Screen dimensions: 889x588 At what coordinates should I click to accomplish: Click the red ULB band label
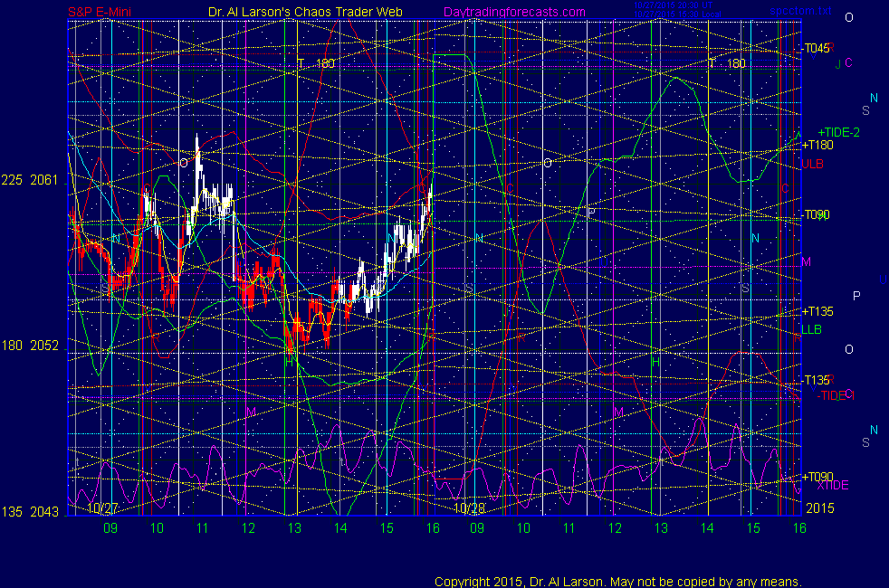tap(812, 164)
